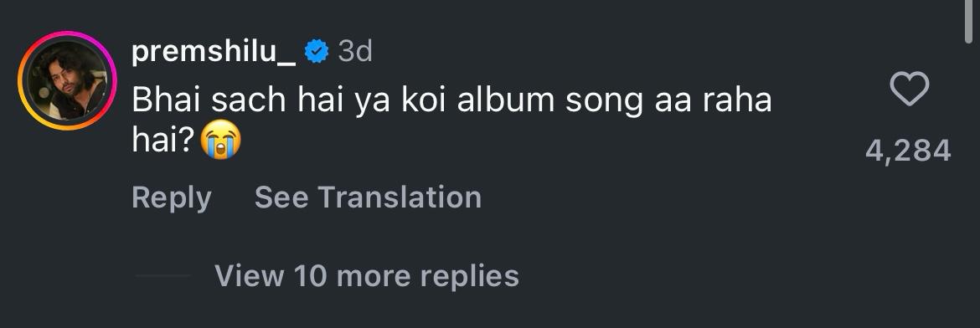Click the line beside View 10 more replies
980x328 pixels.
[162, 275]
